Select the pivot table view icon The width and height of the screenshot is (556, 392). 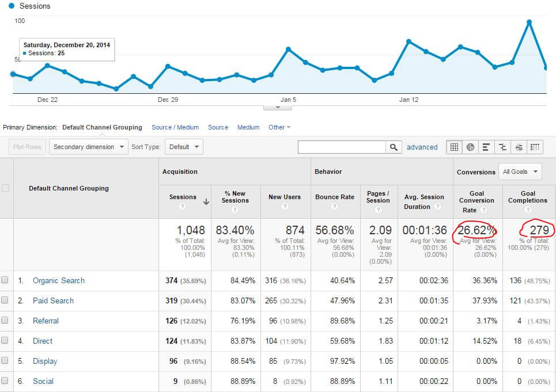pos(535,147)
